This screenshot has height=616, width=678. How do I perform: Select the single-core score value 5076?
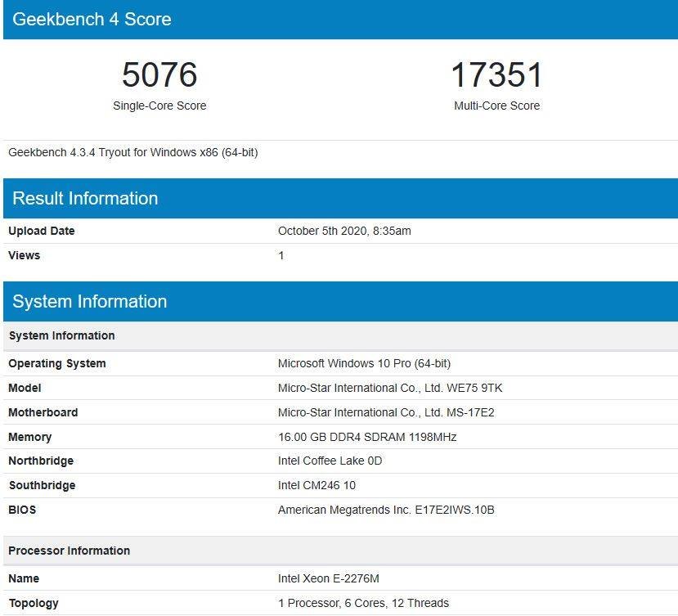tap(159, 74)
